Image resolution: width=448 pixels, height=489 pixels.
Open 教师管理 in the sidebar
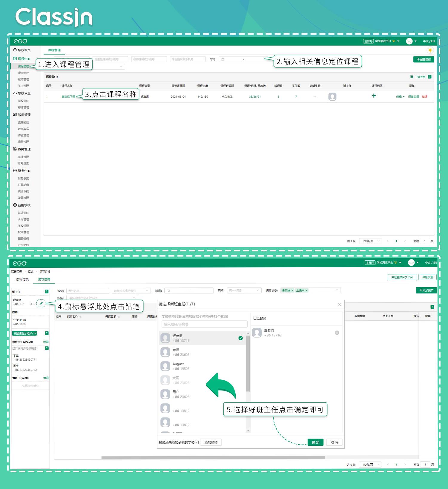pyautogui.click(x=23, y=79)
